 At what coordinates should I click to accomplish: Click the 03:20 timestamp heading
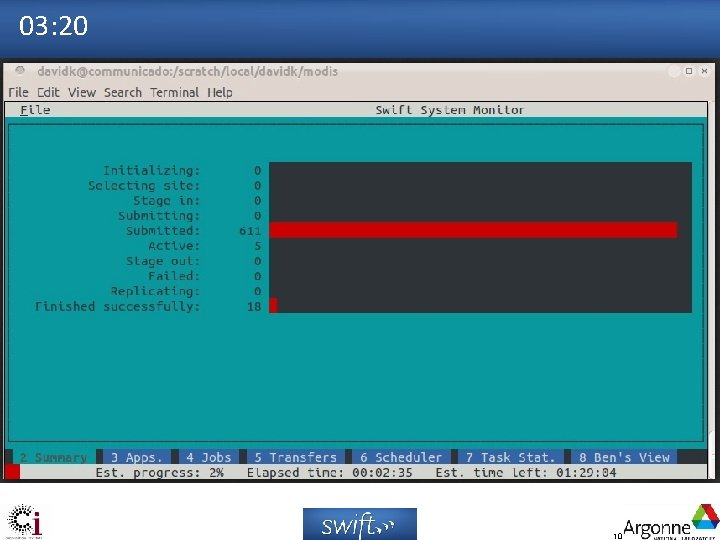pos(53,26)
